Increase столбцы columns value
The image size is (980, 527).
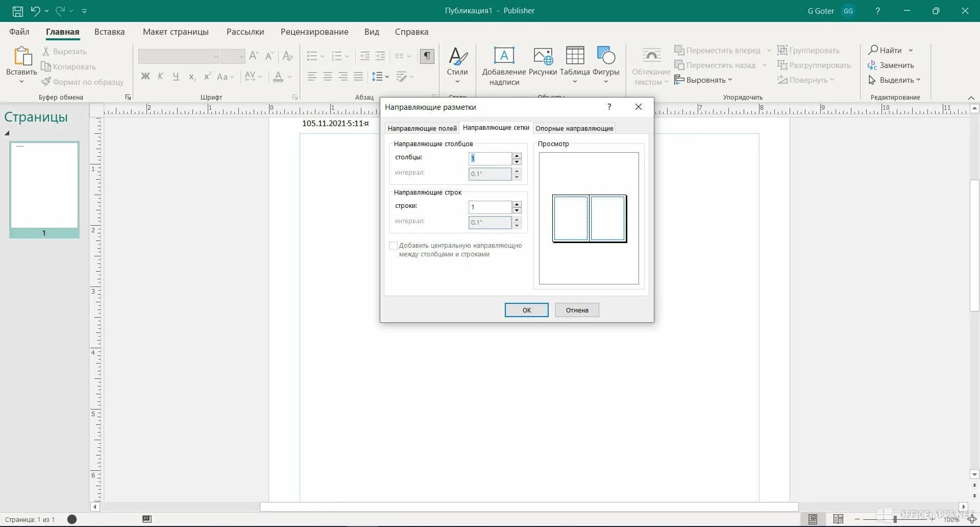[x=517, y=155]
